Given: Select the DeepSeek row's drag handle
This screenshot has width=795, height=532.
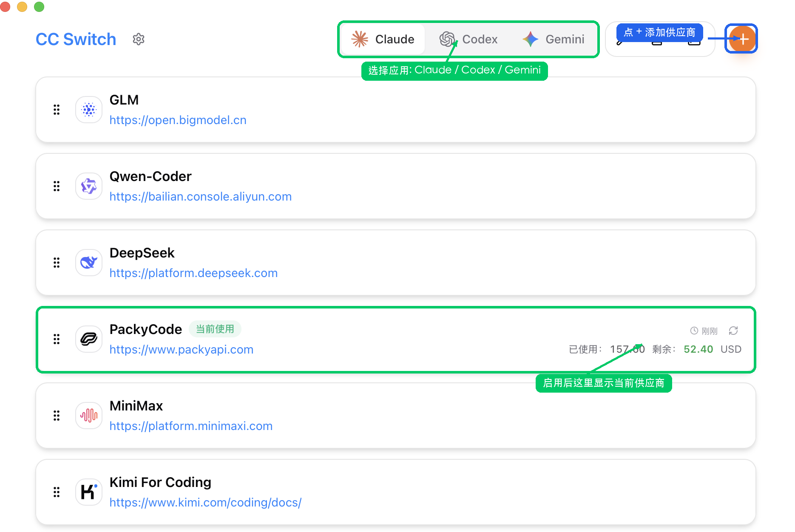Looking at the screenshot, I should 57,263.
